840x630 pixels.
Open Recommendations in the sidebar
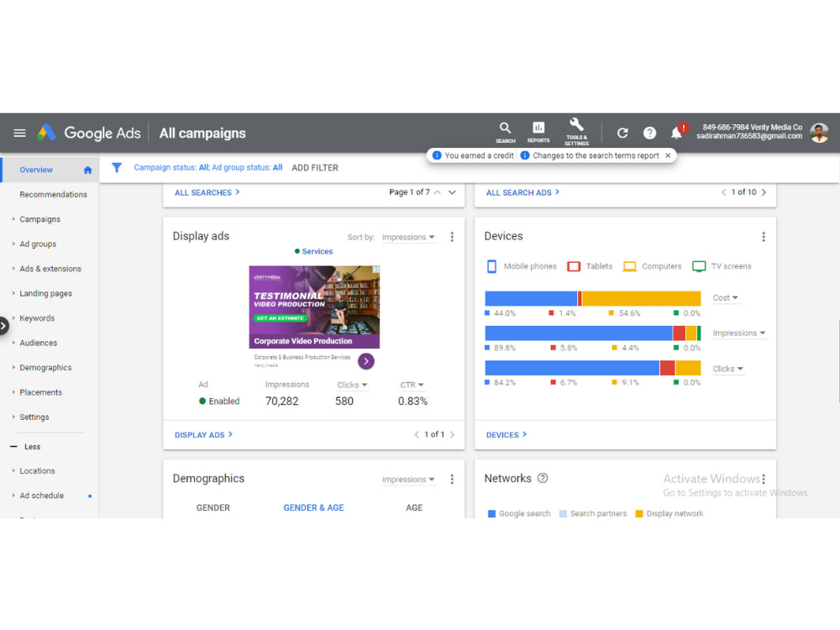53,195
